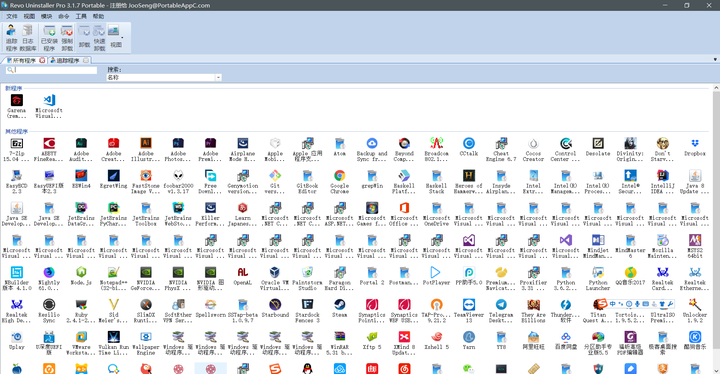Expand the 视图 (View) toolbar dropdown arrow

click(x=122, y=38)
